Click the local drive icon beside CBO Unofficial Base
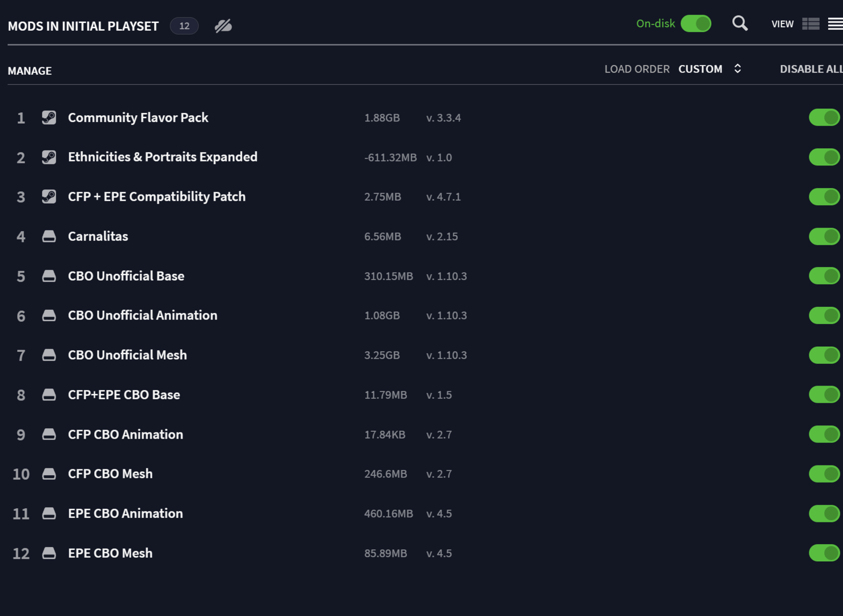Image resolution: width=843 pixels, height=616 pixels. point(49,276)
